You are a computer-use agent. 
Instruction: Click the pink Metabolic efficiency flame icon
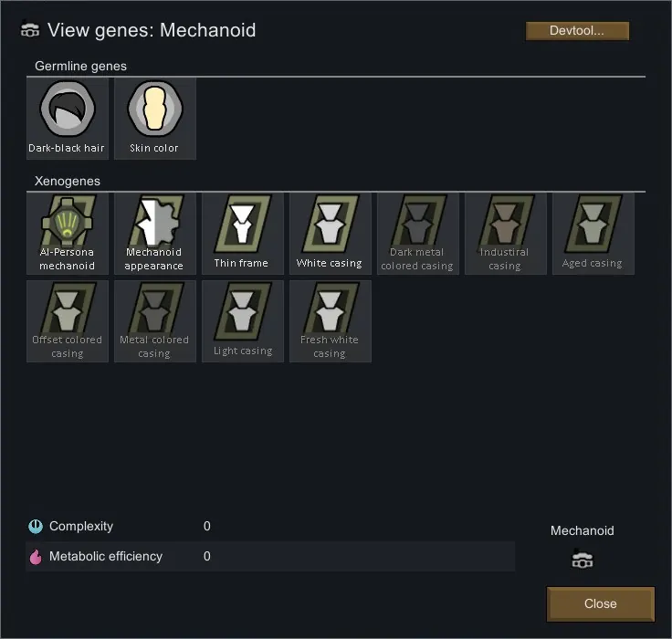click(36, 557)
